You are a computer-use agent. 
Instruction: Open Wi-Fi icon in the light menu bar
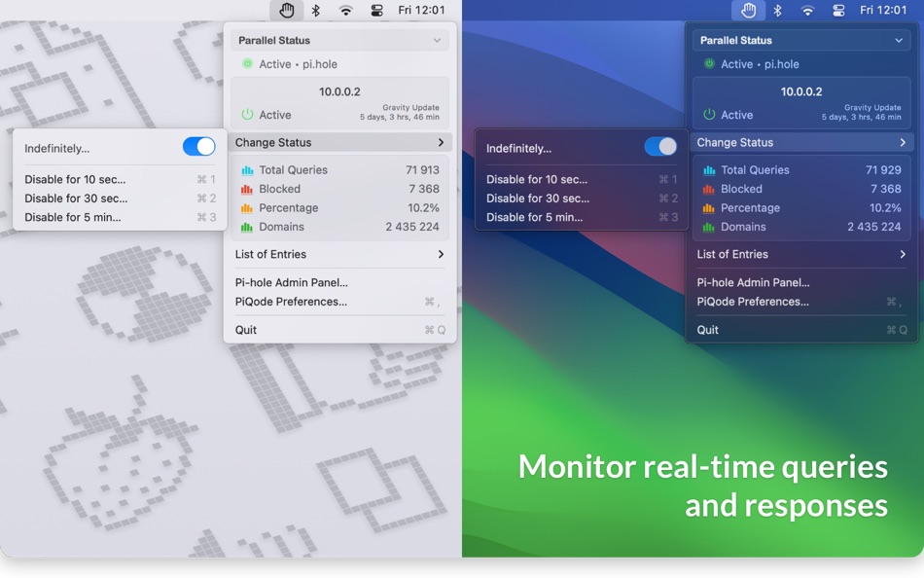click(346, 10)
